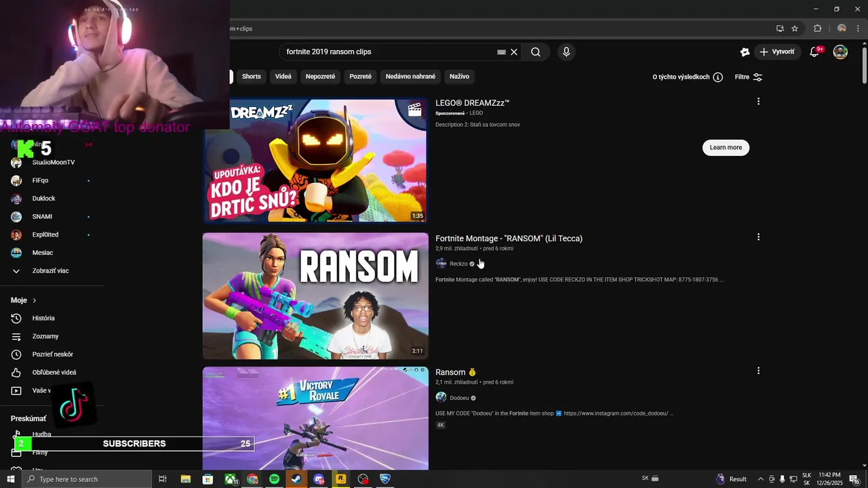Open the RANSOM montage video thumbnail
868x488 pixels.
tap(315, 296)
